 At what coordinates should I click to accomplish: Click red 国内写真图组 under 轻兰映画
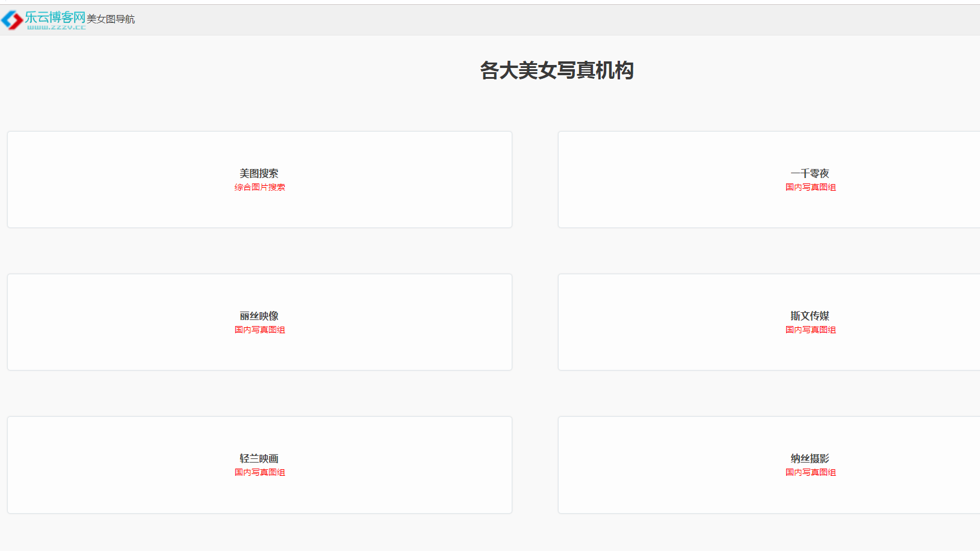click(x=259, y=472)
